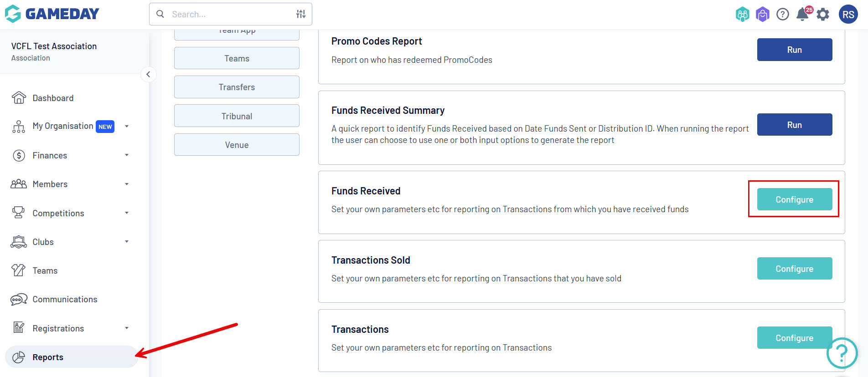
Task: Click floating help bubble icon
Action: pos(842,353)
